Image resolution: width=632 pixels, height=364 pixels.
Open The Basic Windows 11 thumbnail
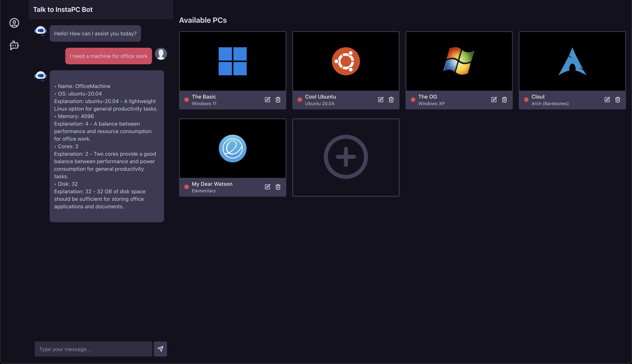point(233,61)
